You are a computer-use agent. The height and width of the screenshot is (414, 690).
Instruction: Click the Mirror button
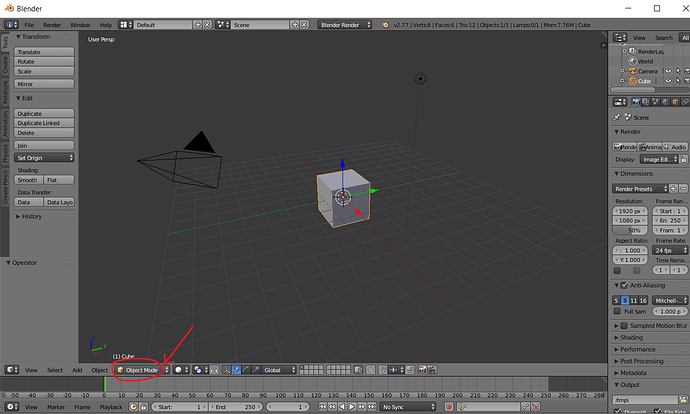point(44,84)
